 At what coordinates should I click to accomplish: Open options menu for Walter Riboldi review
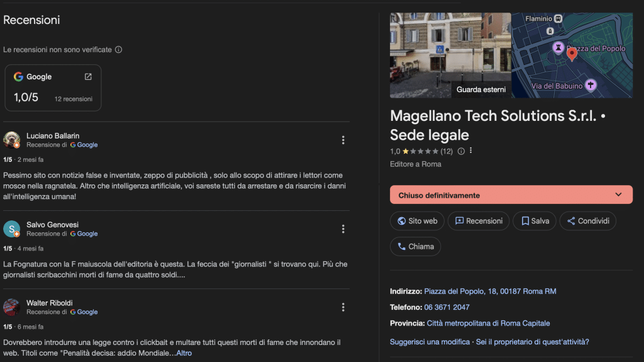tap(343, 307)
